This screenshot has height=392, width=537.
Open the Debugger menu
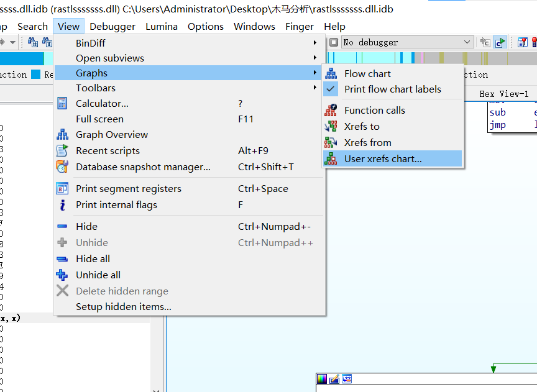112,26
